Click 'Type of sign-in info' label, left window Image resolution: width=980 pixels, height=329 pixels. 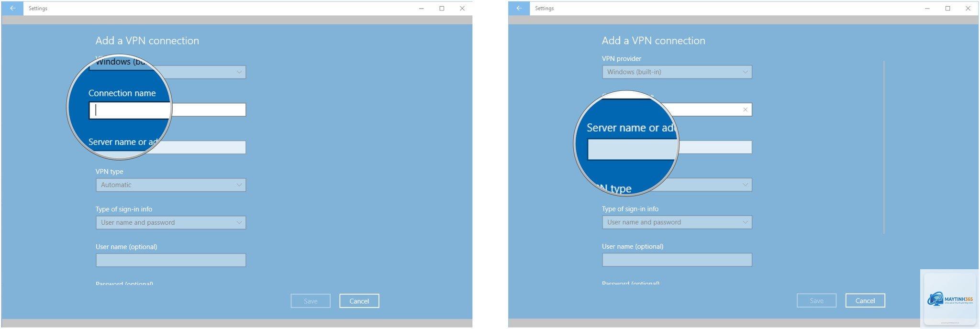(124, 209)
